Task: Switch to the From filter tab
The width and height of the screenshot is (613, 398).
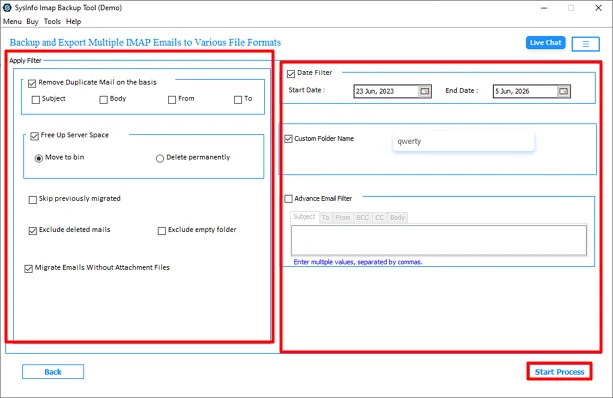Action: coord(343,218)
